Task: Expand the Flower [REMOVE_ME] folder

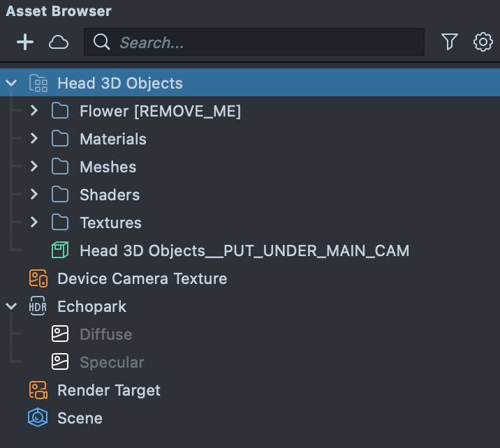Action: (34, 111)
